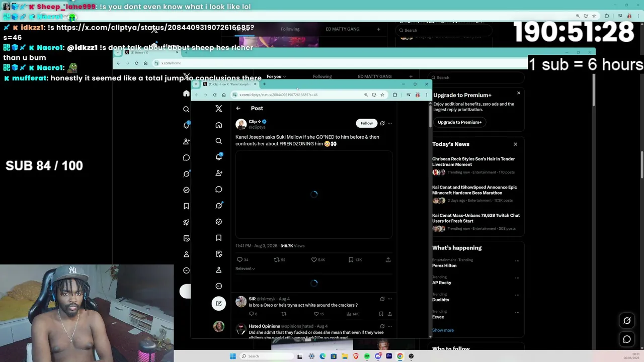Bookmark SIR's reply
This screenshot has height=362, width=644.
click(x=381, y=314)
